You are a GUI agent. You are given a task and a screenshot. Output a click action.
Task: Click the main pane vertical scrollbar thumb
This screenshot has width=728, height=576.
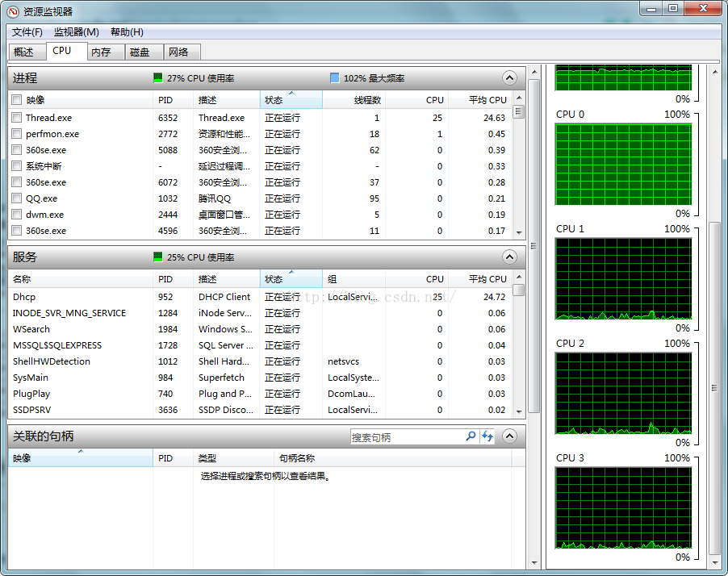coord(534,246)
